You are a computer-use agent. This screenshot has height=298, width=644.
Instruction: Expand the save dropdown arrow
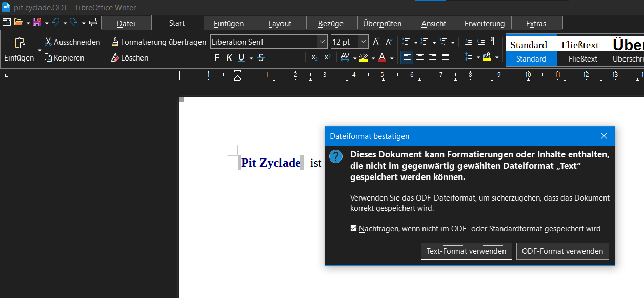click(x=46, y=23)
